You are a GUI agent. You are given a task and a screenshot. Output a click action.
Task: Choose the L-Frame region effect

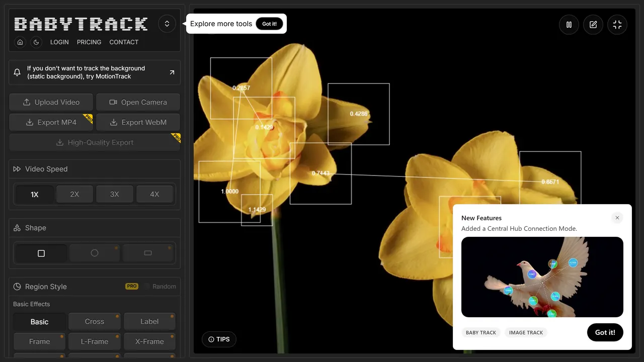tap(95, 341)
